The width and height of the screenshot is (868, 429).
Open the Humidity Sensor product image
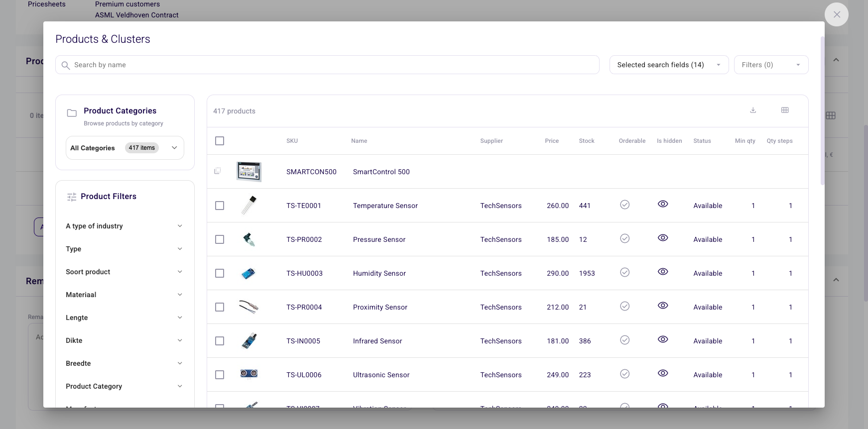[248, 273]
